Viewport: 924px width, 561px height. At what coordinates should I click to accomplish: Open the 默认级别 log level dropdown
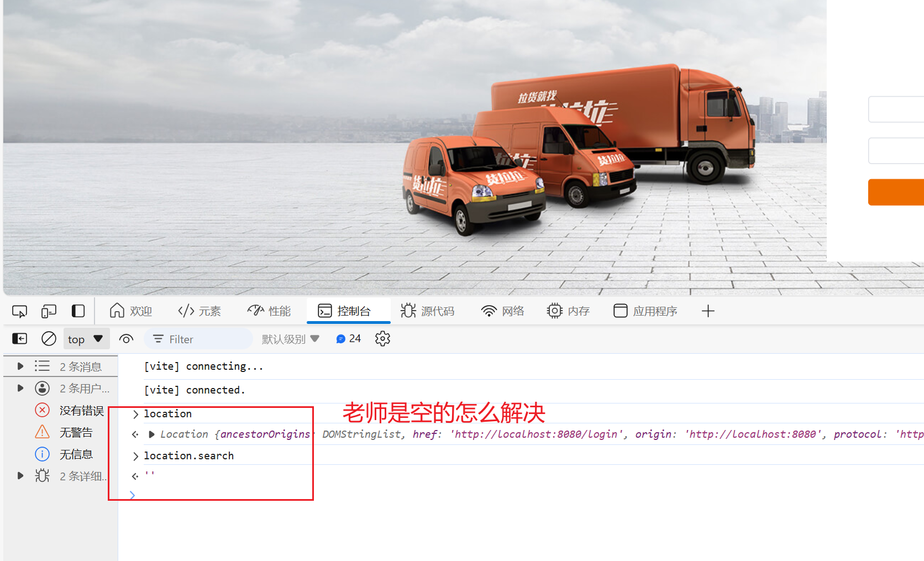290,339
